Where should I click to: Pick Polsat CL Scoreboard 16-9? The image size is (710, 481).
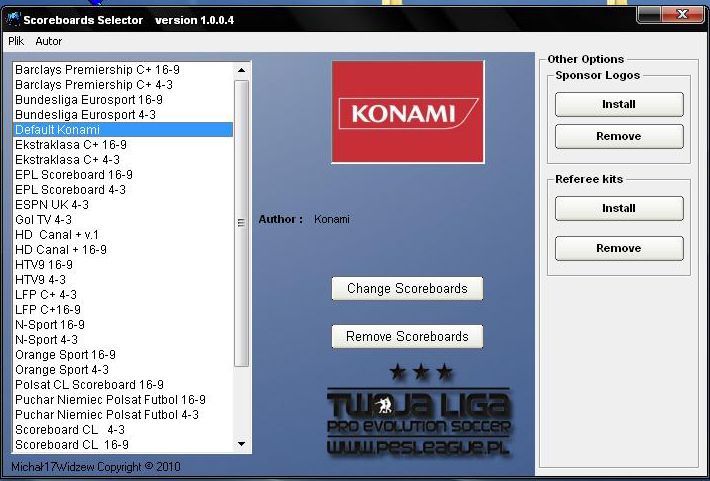coord(89,385)
